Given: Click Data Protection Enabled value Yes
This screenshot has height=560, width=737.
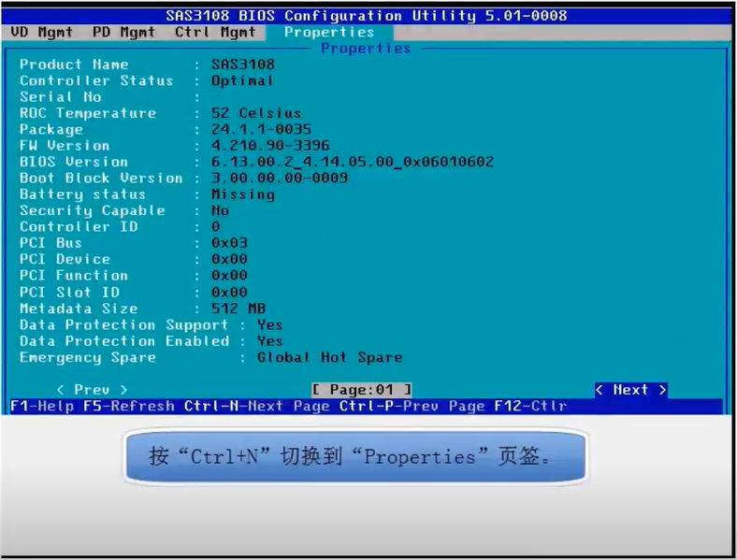Looking at the screenshot, I should 269,341.
